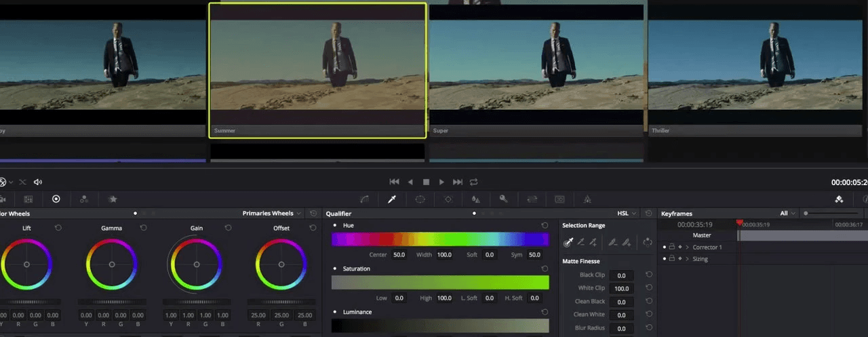
Task: Reset the Lift color wheel
Action: [x=58, y=228]
